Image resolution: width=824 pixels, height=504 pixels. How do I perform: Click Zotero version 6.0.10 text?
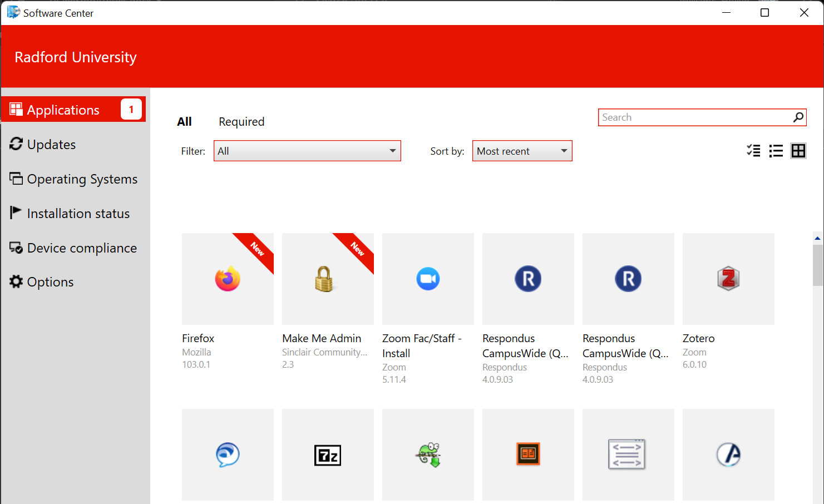[x=695, y=364]
